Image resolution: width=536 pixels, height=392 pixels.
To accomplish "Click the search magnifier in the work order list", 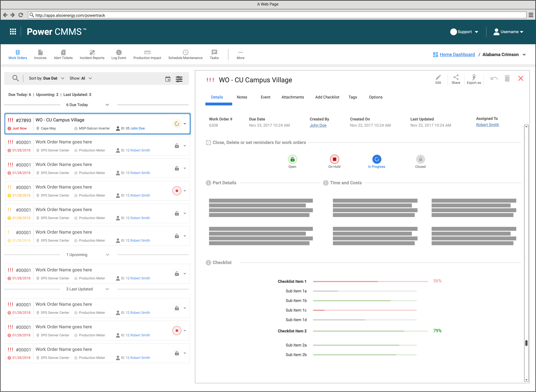I will pyautogui.click(x=15, y=78).
